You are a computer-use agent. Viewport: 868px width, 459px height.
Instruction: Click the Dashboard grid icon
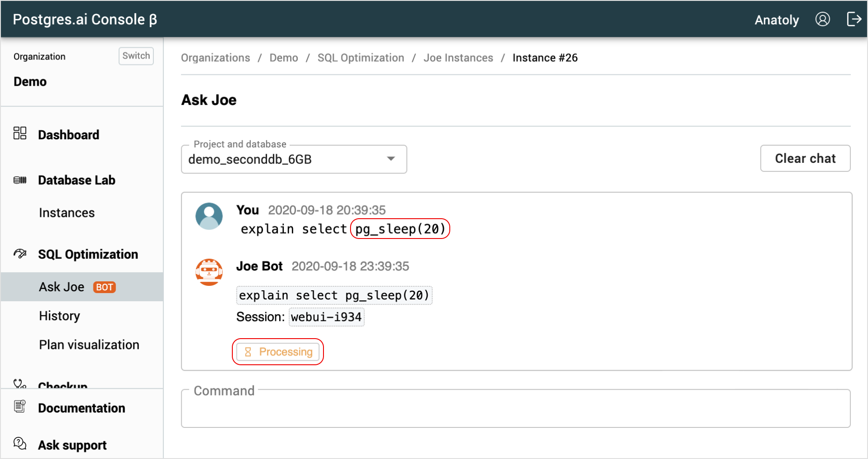click(20, 133)
